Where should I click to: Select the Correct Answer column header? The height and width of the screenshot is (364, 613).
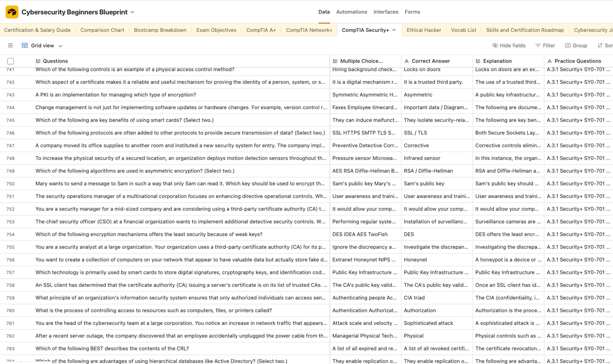(437, 61)
